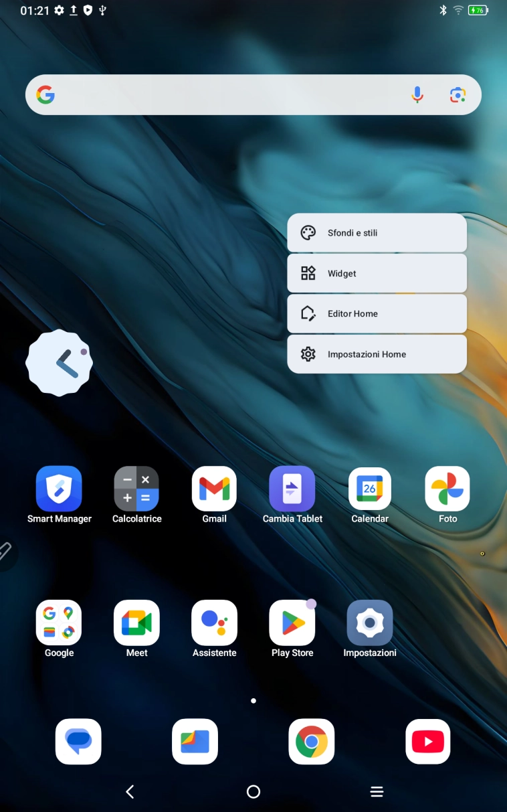Open the Cambia Tablet app
507x812 pixels.
(292, 489)
